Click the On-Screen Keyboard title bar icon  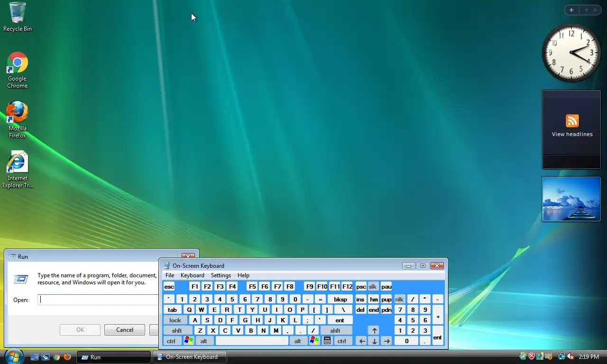[x=166, y=265]
